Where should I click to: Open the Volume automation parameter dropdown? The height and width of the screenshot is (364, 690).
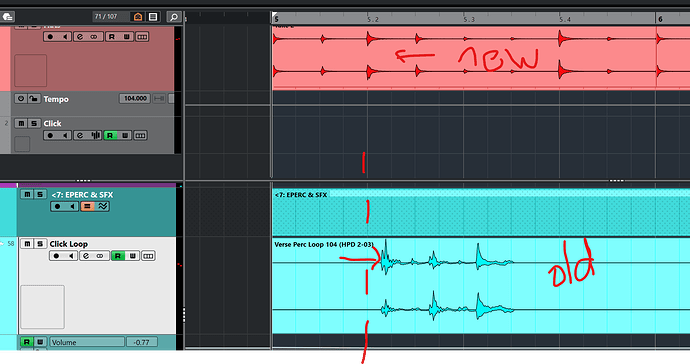click(x=87, y=342)
